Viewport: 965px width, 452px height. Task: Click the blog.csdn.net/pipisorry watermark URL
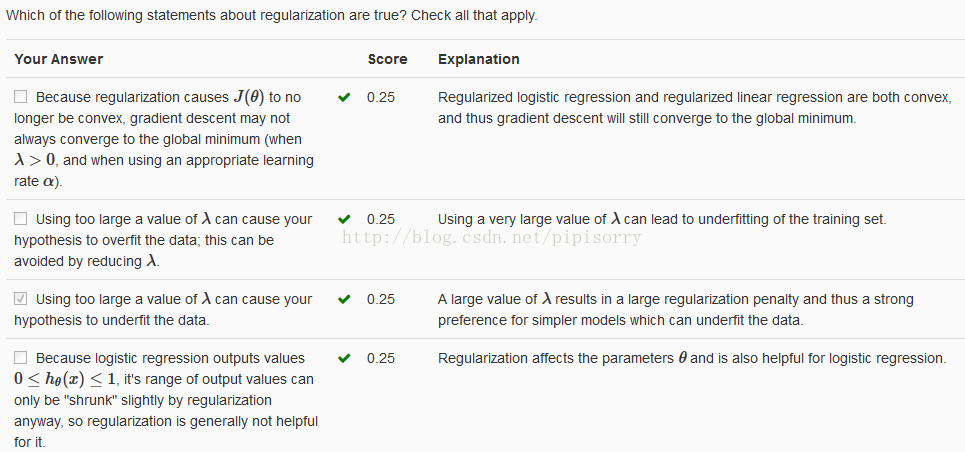tap(491, 238)
